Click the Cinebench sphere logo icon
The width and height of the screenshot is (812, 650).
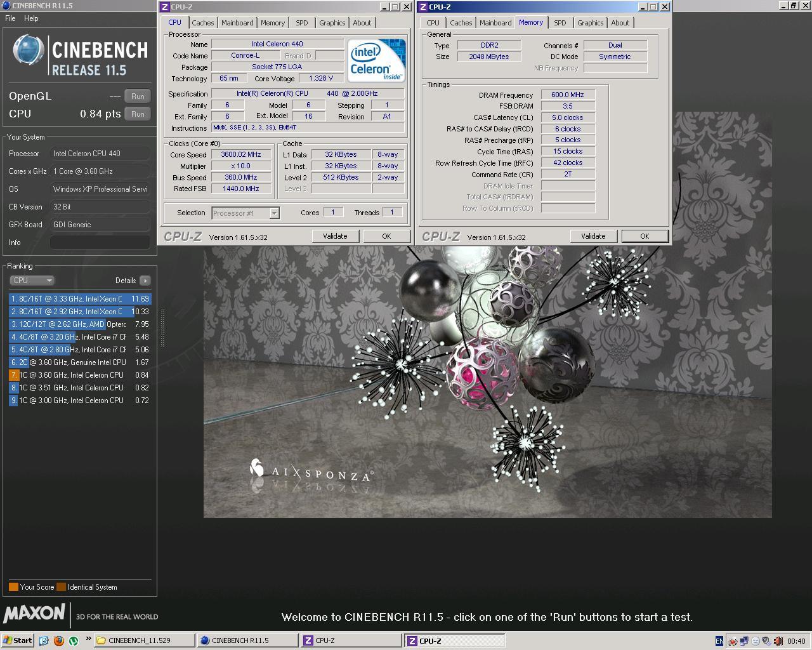[x=29, y=50]
